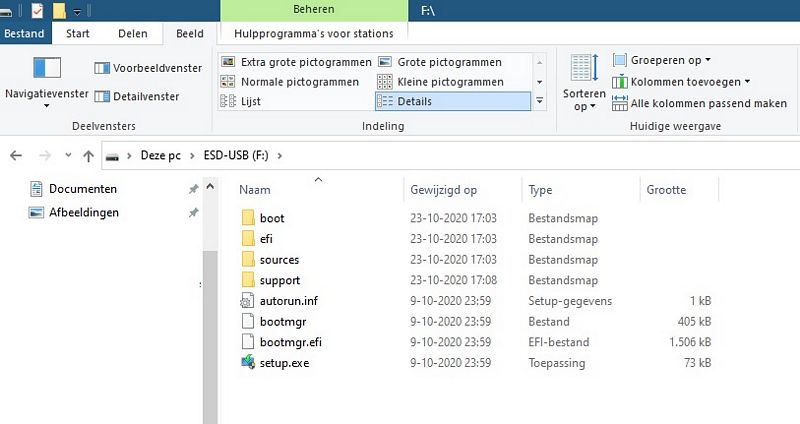Switch to the Start ribbon tab
Image resolution: width=800 pixels, height=424 pixels.
coord(78,34)
